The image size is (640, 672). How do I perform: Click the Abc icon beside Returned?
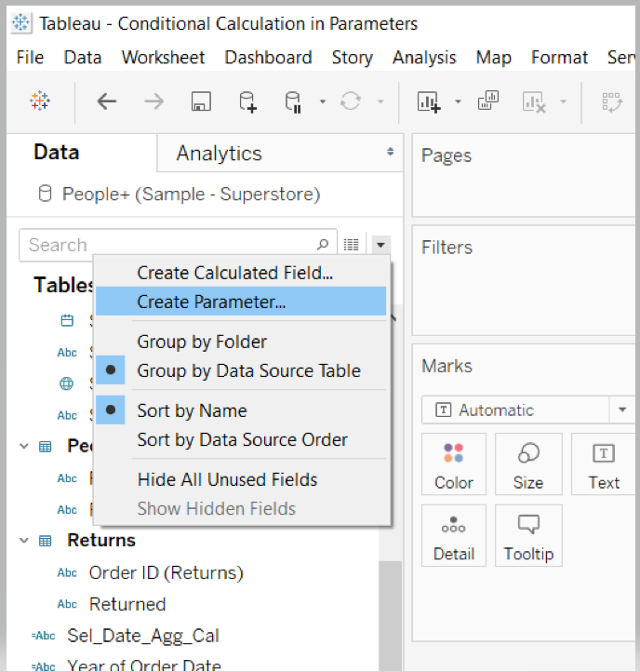tap(67, 604)
